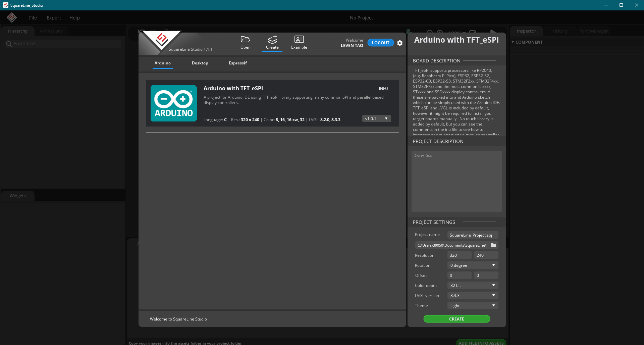Open the Export menu
This screenshot has height=345, width=644.
point(54,18)
